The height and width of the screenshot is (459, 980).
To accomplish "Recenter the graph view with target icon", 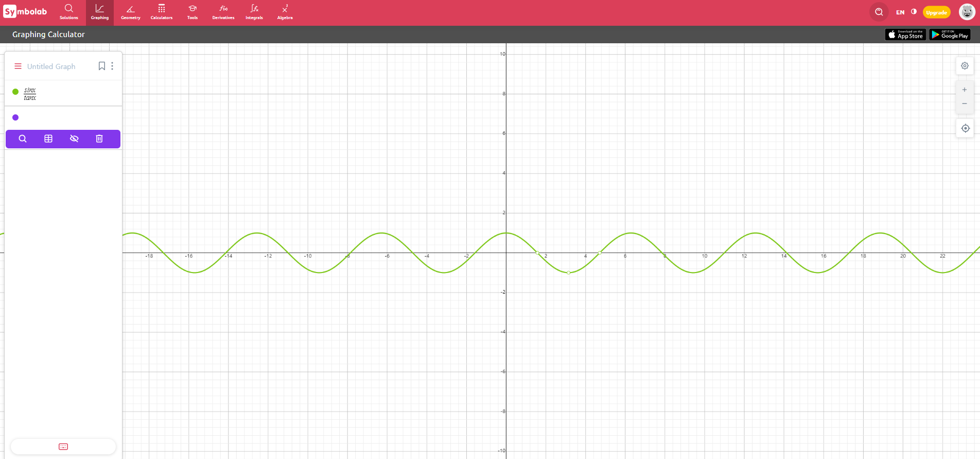I will [966, 128].
